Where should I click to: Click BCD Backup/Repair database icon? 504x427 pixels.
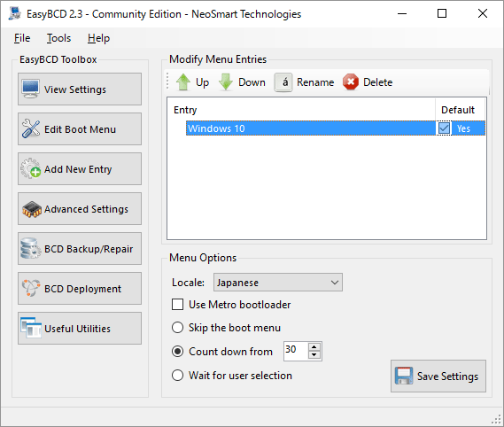coord(30,249)
